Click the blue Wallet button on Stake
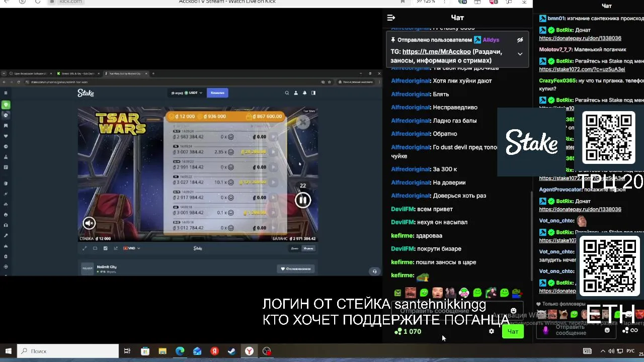 (x=217, y=93)
